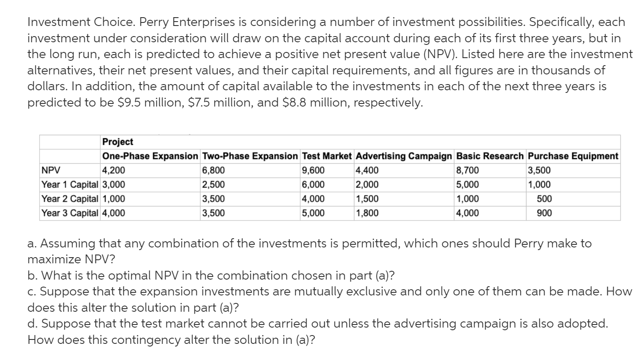This screenshot has height=354, width=644.
Task: Click the Purchase Equipment column header
Action: coord(572,156)
